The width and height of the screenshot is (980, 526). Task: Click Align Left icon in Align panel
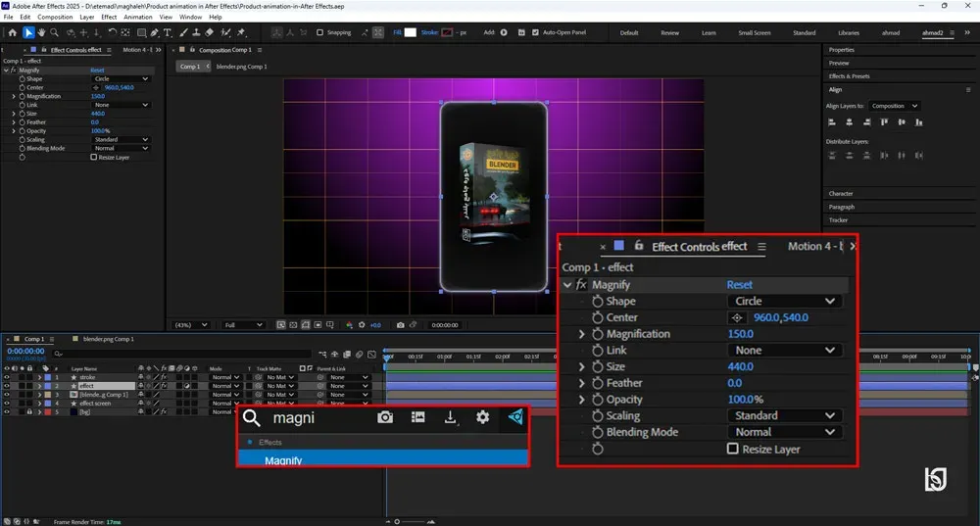pos(832,122)
